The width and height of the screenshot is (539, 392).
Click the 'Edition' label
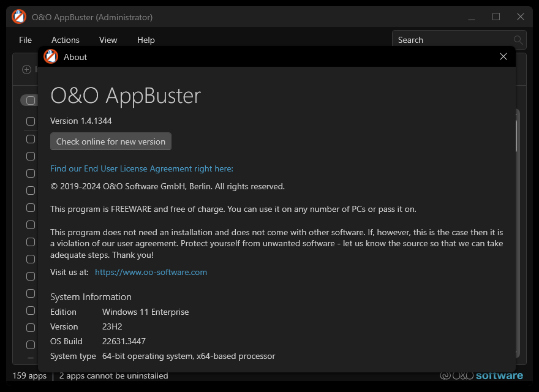63,312
